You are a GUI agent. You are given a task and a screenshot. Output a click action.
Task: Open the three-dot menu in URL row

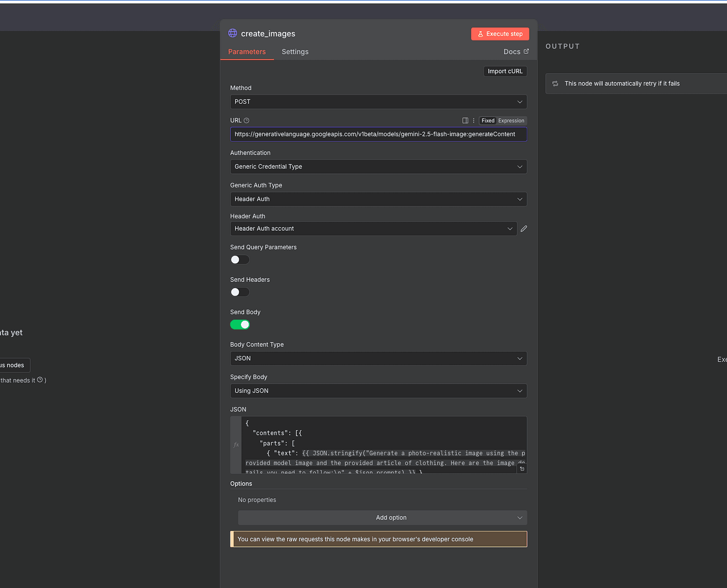474,120
